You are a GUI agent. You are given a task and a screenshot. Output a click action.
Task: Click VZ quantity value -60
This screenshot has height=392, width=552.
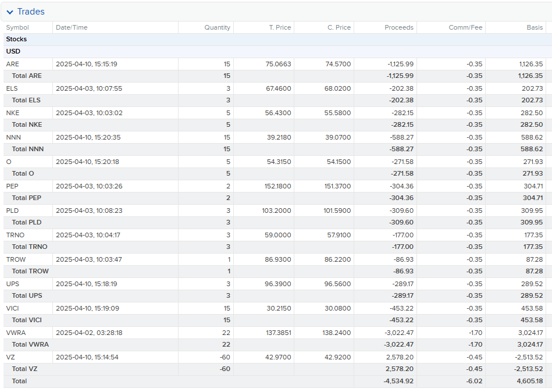point(225,357)
